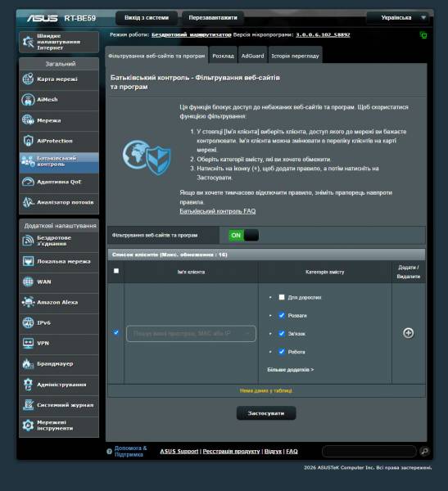Open the Quick Internet Setup wizard icon
This screenshot has width=448, height=491.
pyautogui.click(x=28, y=42)
